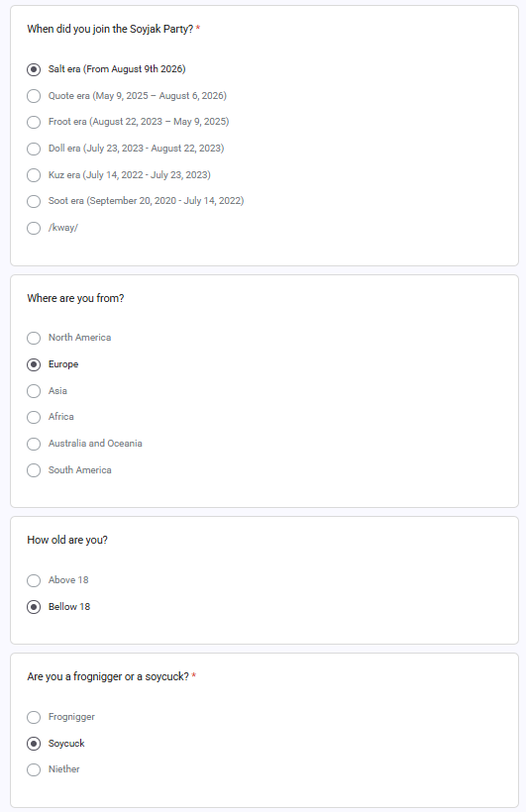526x812 pixels.
Task: Click the 'How old are you?' heading
Action: pos(67,540)
